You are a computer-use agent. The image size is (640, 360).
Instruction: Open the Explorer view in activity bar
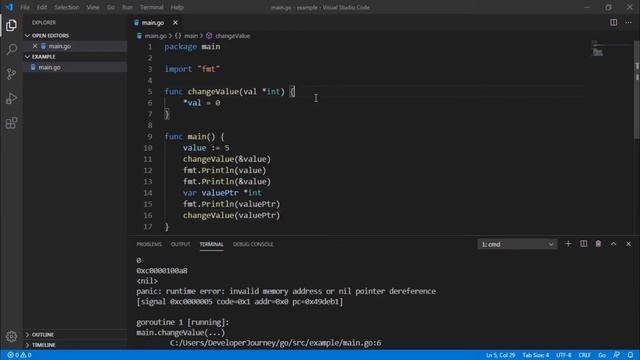click(11, 25)
